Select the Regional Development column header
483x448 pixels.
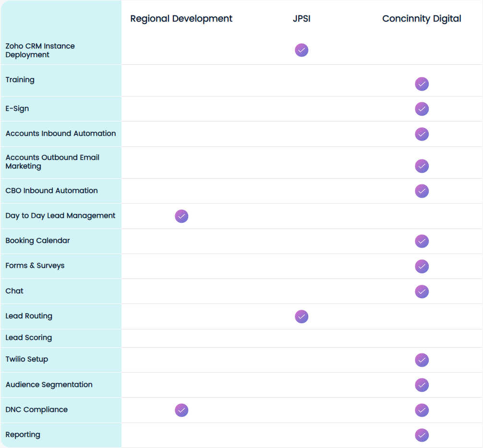(181, 19)
